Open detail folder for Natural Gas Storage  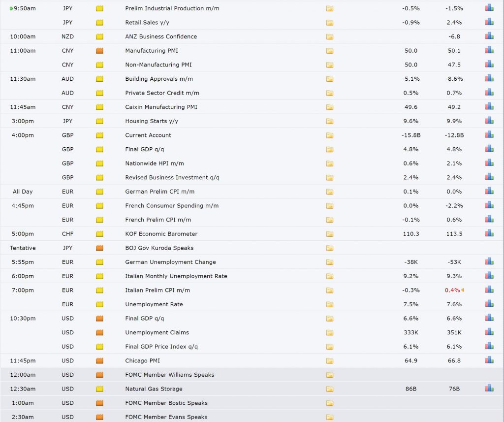point(329,389)
